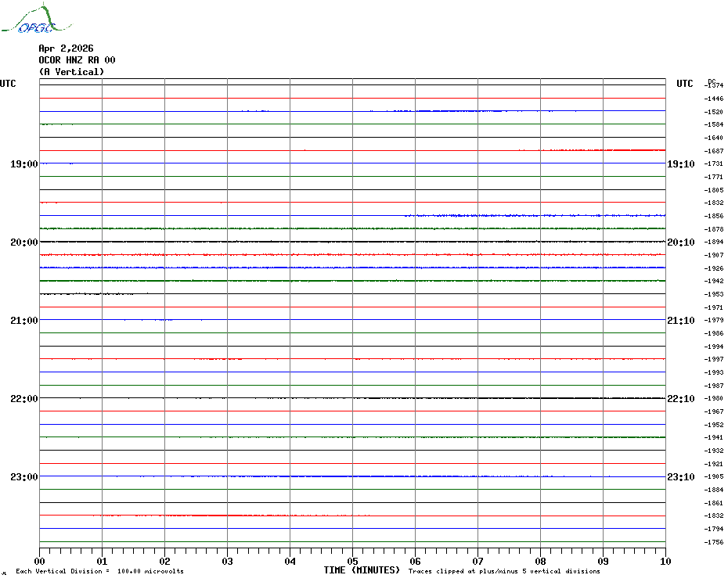This screenshot has height=582, width=728.
Task: Click the 05 minute mark on bottom axis
Action: 352,561
